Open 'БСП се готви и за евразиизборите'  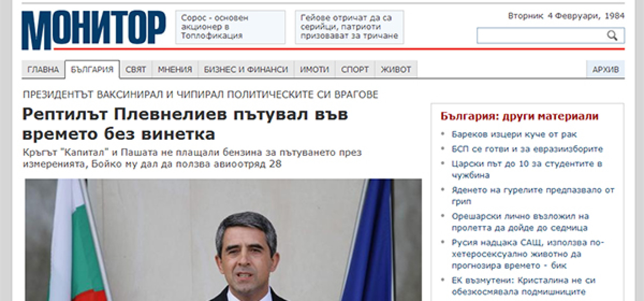tap(527, 149)
